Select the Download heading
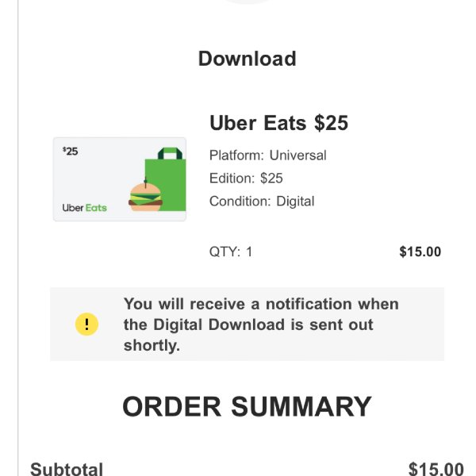This screenshot has width=476, height=476. coord(247,58)
